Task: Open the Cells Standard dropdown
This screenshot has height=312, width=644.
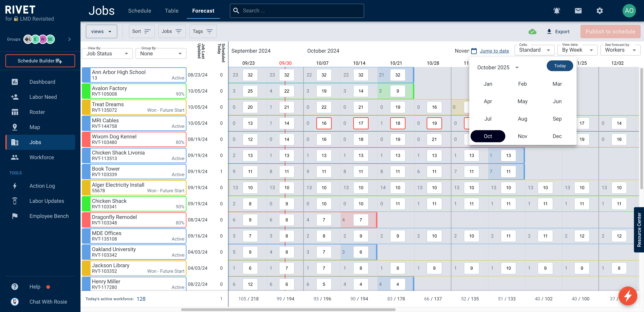Action: point(534,50)
